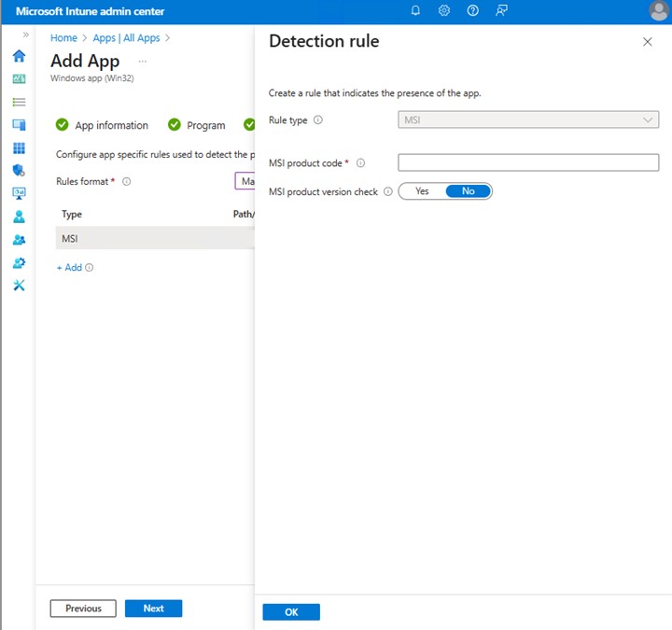Set MSI product version check to Yes
The height and width of the screenshot is (630, 672).
[422, 191]
